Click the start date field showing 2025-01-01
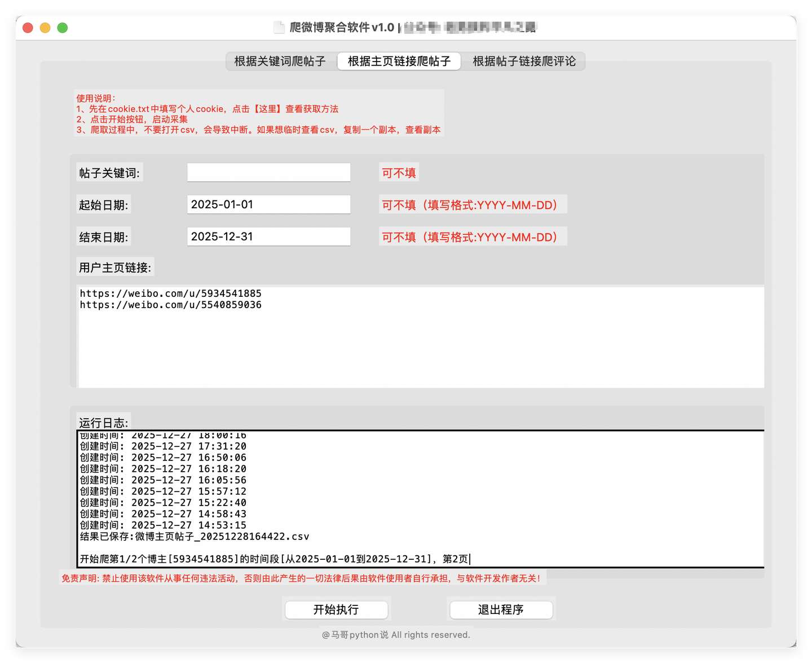 [x=268, y=204]
